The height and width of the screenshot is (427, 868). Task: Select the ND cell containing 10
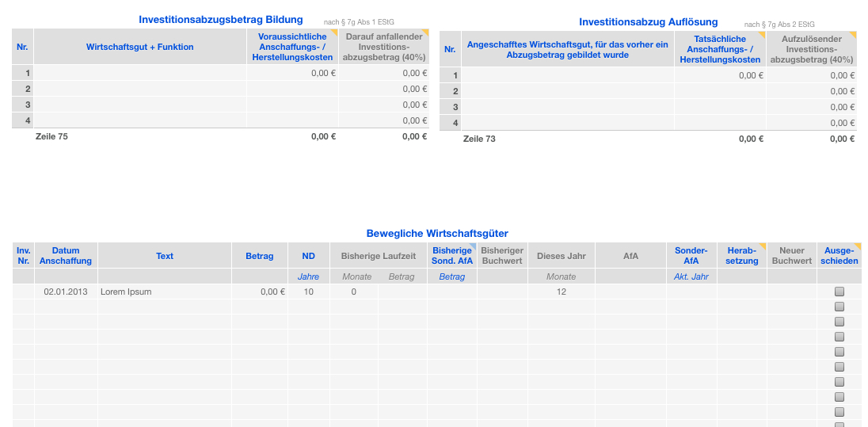(308, 292)
